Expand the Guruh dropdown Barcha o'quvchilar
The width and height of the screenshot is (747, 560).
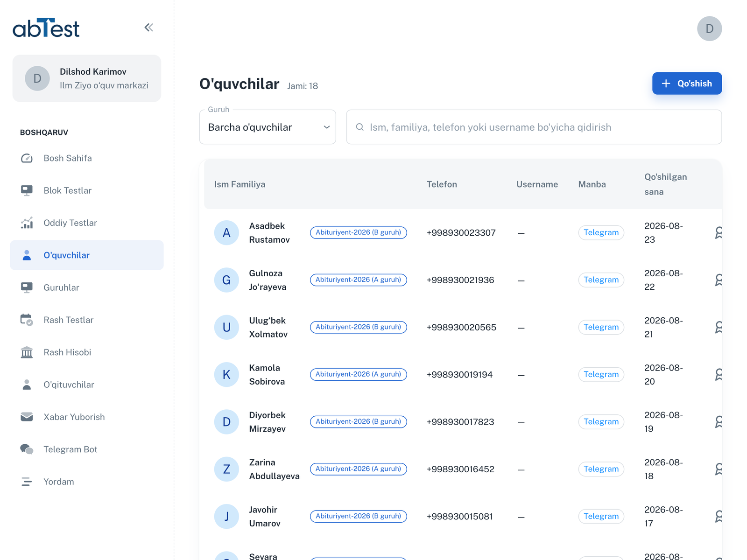coord(268,127)
